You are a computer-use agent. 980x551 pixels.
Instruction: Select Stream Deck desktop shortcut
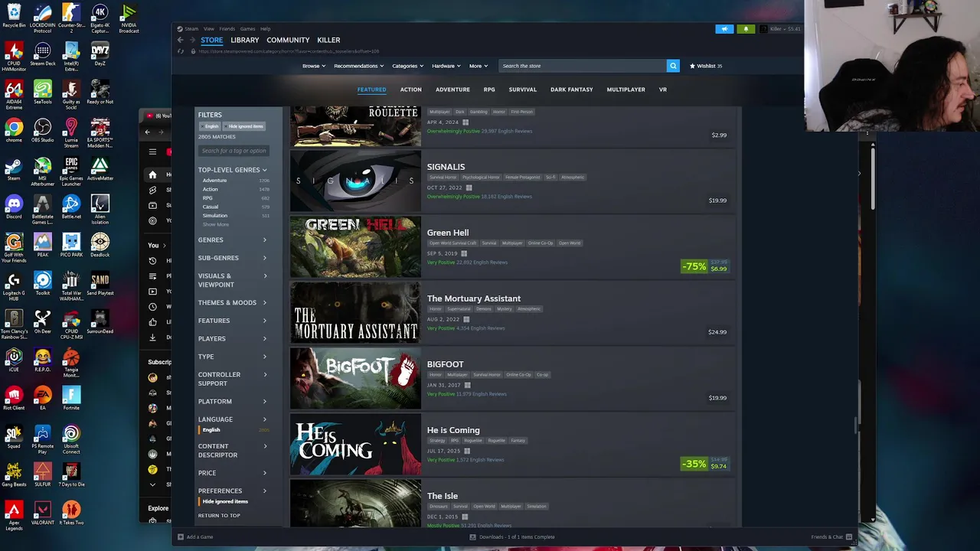[x=43, y=54]
